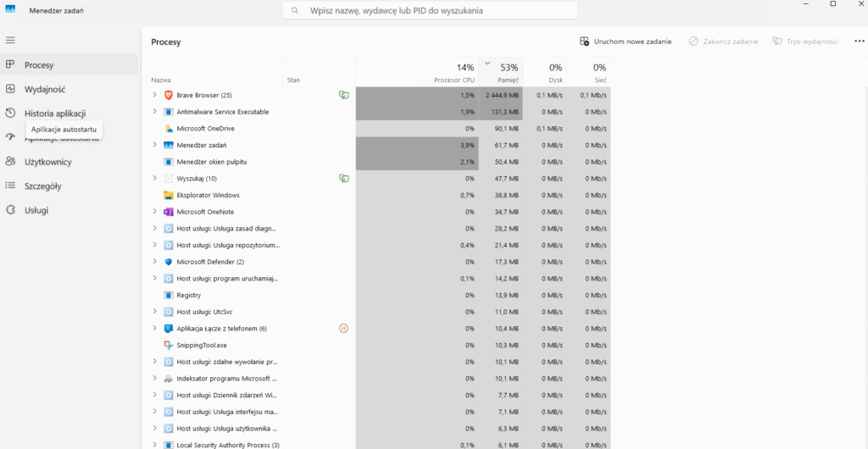Image resolution: width=868 pixels, height=449 pixels.
Task: Click the Host usługi: UtcSvc gear icon
Action: [169, 312]
